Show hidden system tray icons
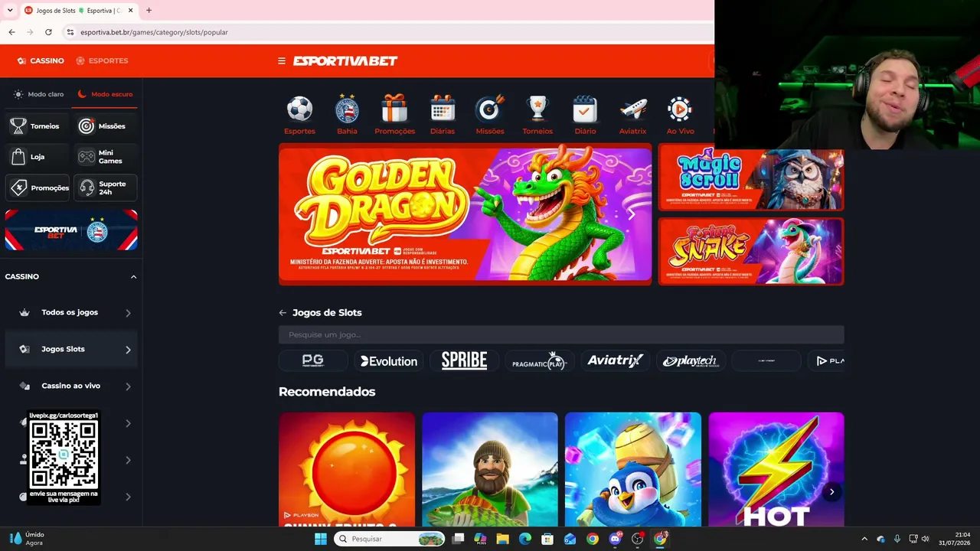 click(864, 539)
